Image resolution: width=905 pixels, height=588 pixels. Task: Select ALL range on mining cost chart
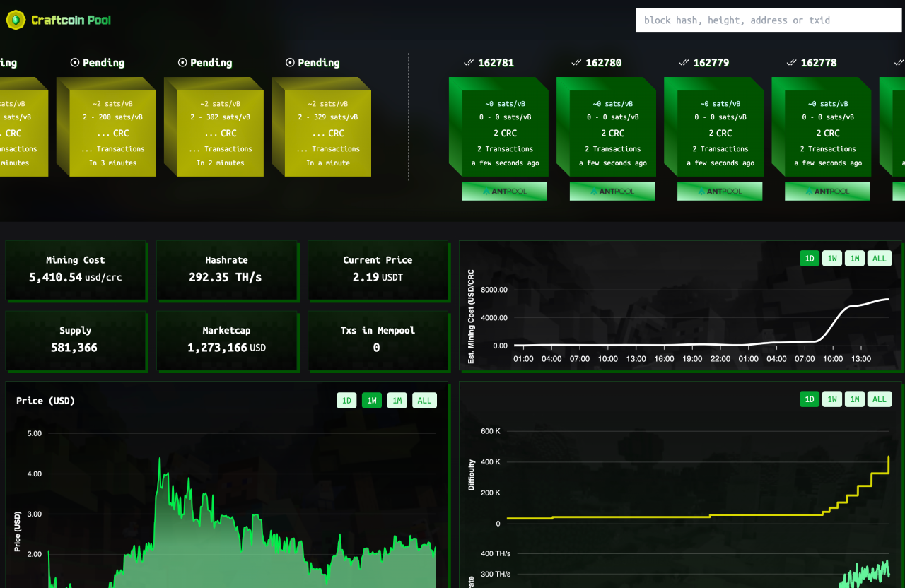(880, 259)
